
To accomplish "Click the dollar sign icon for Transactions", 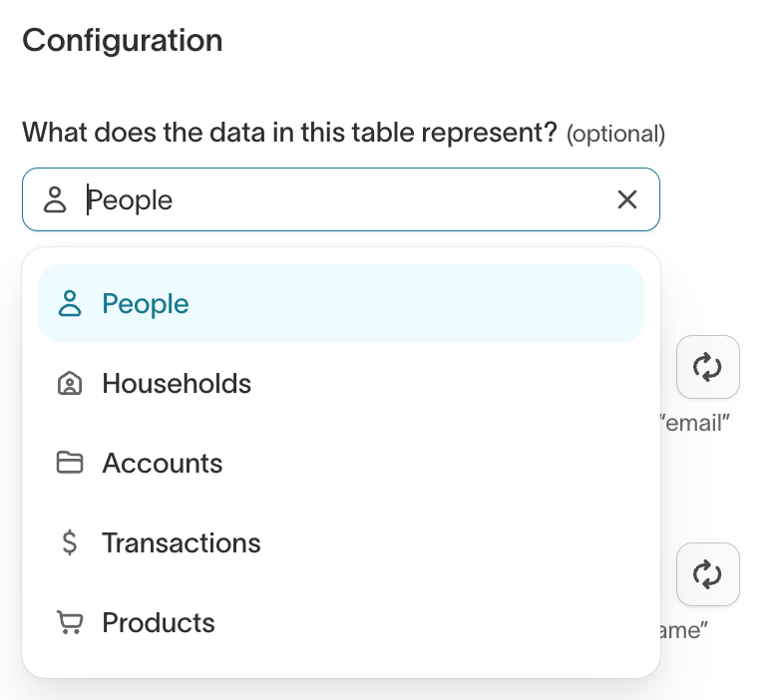I will [x=70, y=543].
